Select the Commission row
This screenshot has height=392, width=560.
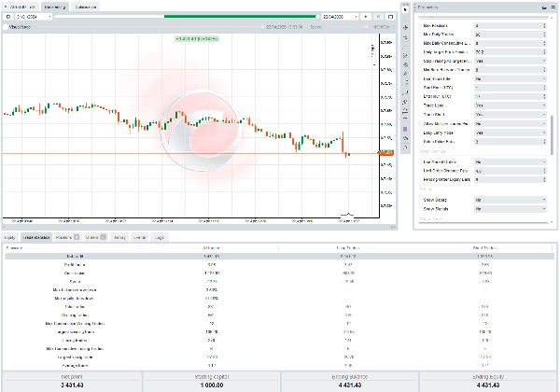tap(279, 273)
